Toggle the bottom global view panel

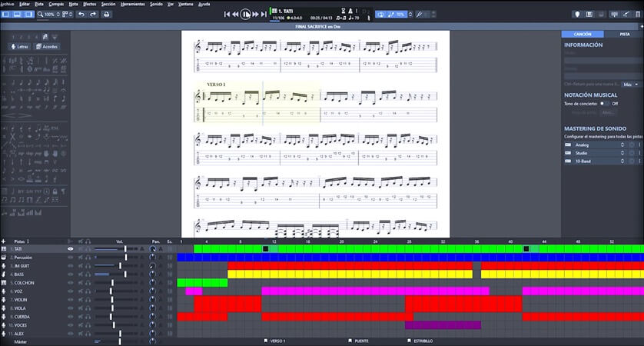point(17,15)
